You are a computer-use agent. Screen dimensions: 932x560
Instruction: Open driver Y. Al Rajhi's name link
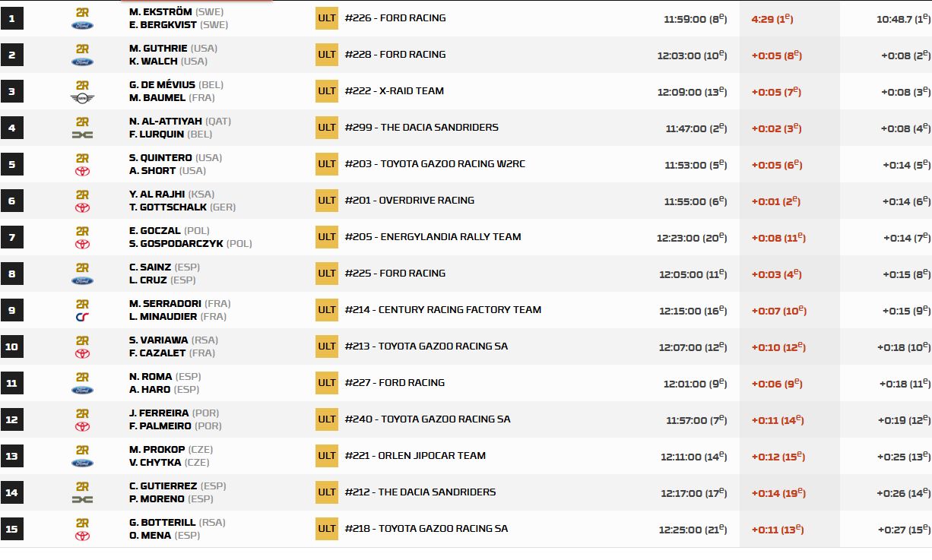coord(157,195)
